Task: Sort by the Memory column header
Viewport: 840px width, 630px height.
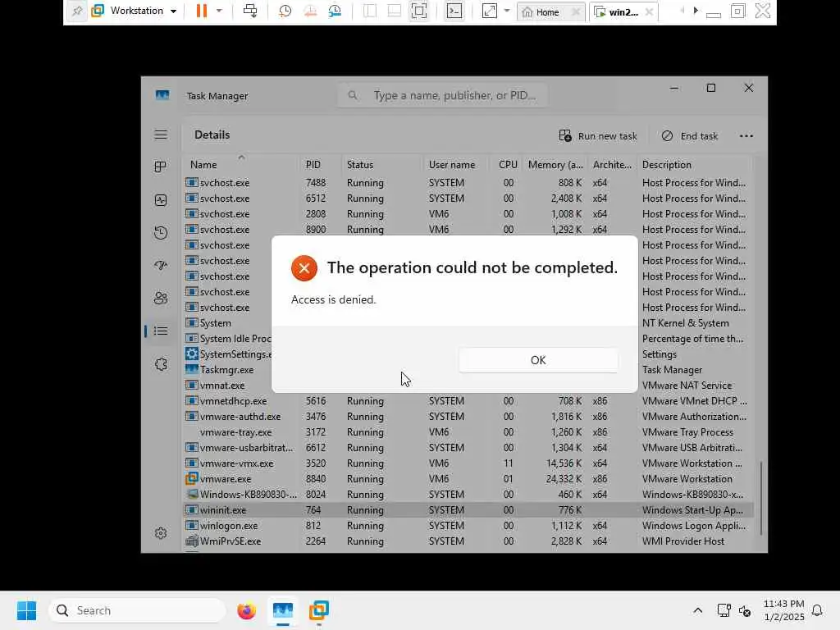Action: tap(555, 164)
